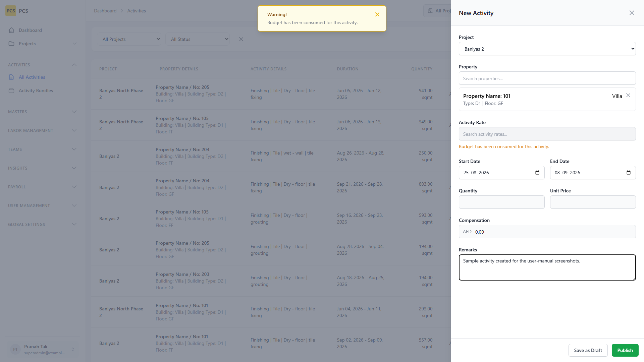Clear the list filters with X
The width and height of the screenshot is (644, 362).
(x=241, y=39)
